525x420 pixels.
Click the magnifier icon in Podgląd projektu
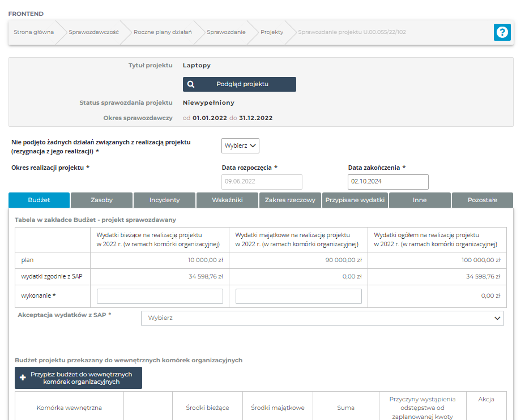(x=191, y=84)
